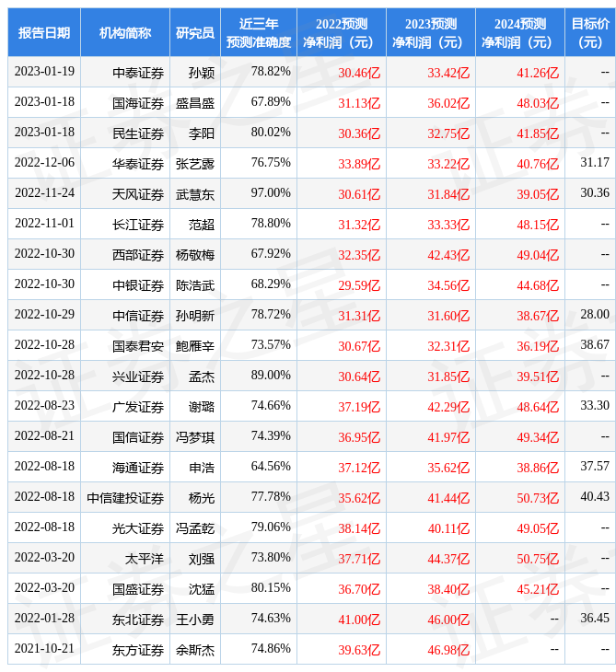Click the 2022-01-28 date cell
Screen dimensions: 616x672
pos(44,619)
